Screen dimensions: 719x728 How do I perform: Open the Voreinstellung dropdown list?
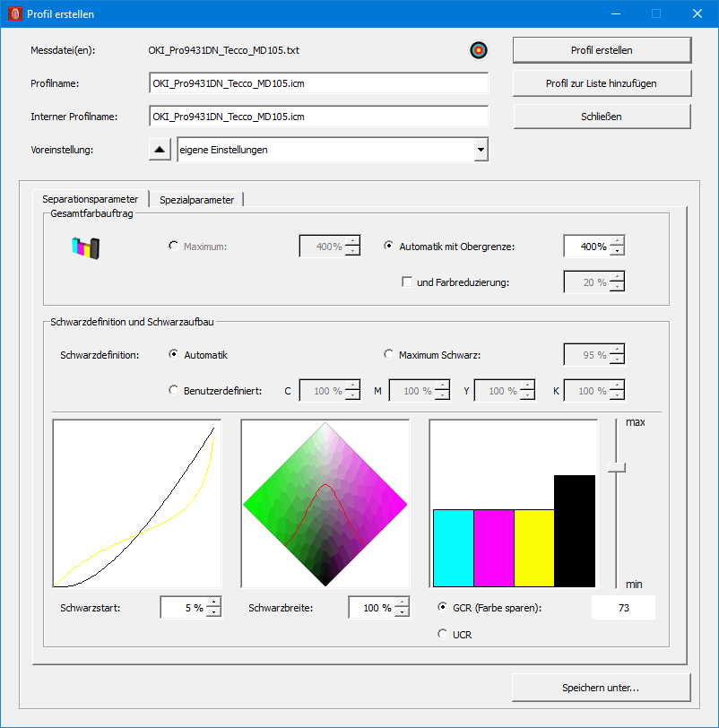pos(481,150)
